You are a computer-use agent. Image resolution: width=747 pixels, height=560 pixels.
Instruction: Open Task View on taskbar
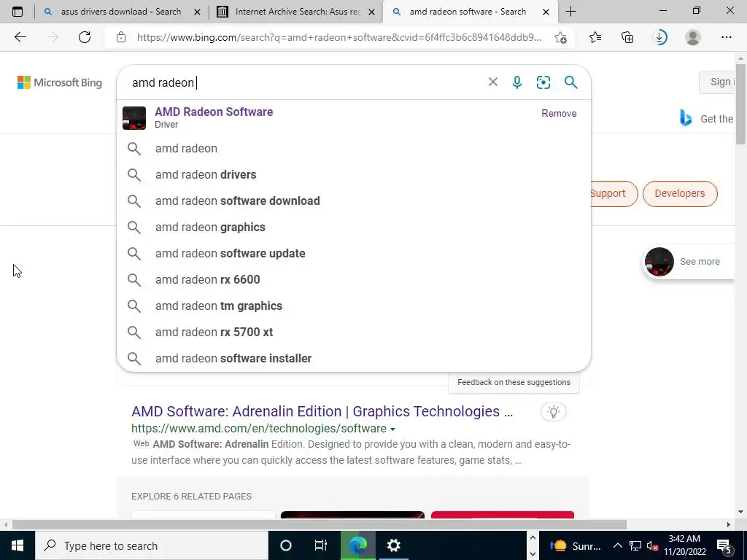(321, 545)
